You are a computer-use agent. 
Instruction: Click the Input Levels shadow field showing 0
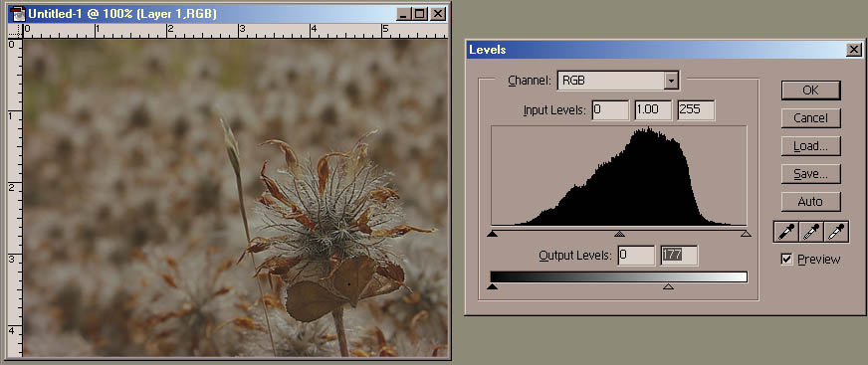point(610,110)
